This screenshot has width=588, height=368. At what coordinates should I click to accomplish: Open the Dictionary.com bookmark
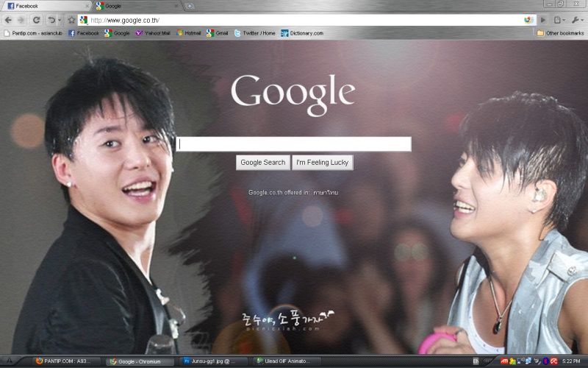click(x=302, y=33)
